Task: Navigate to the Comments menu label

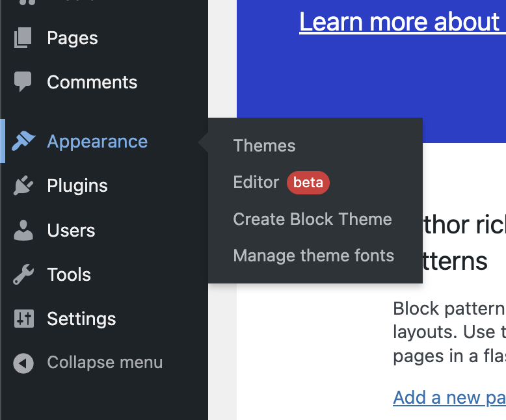Action: [92, 82]
